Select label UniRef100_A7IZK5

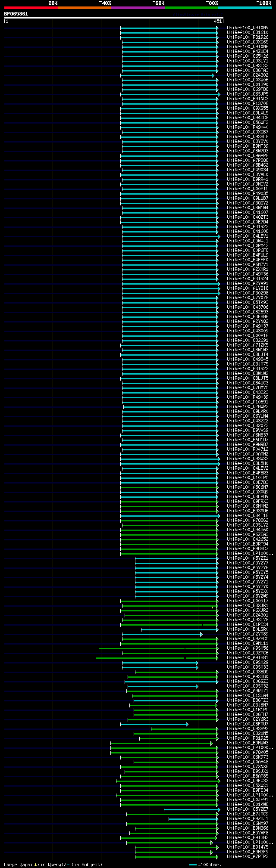[248, 345]
